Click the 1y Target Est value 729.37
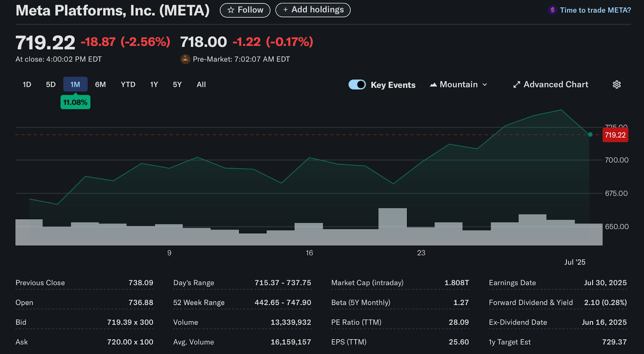 tap(615, 342)
